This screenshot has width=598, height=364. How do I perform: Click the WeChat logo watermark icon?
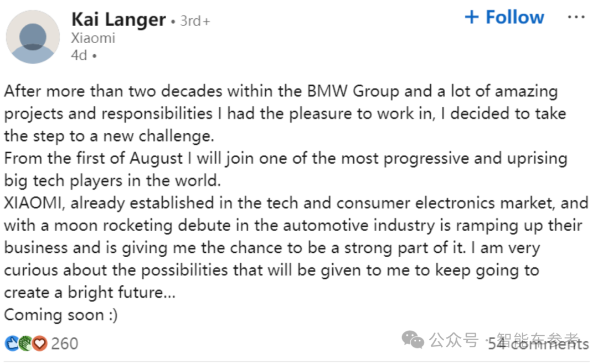(413, 340)
